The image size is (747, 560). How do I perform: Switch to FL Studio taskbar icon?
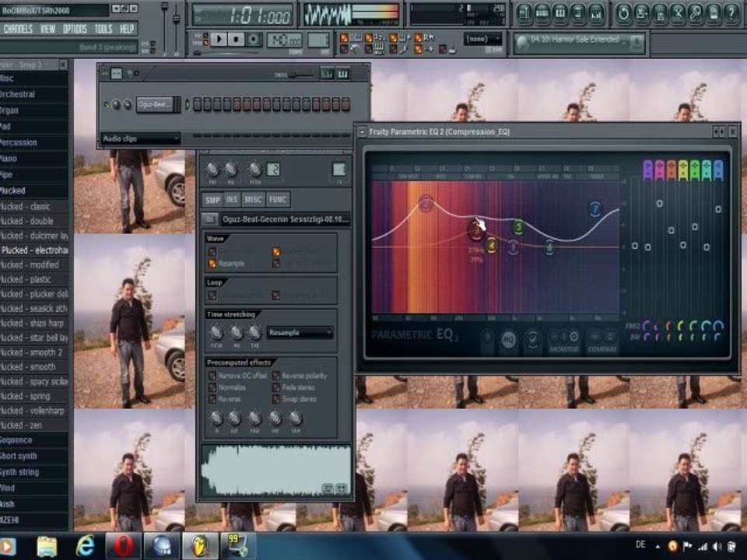click(x=200, y=546)
